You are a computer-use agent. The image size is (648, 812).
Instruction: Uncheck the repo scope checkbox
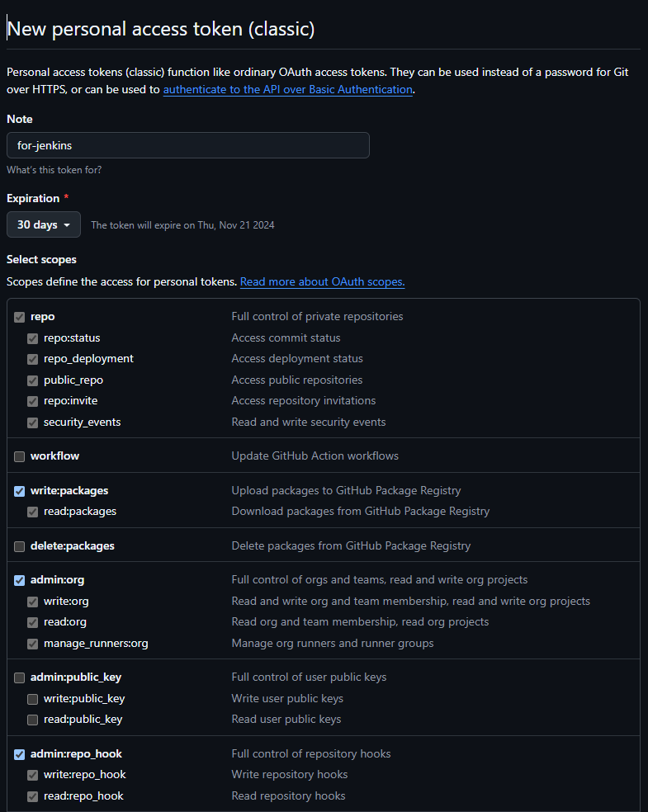[20, 317]
